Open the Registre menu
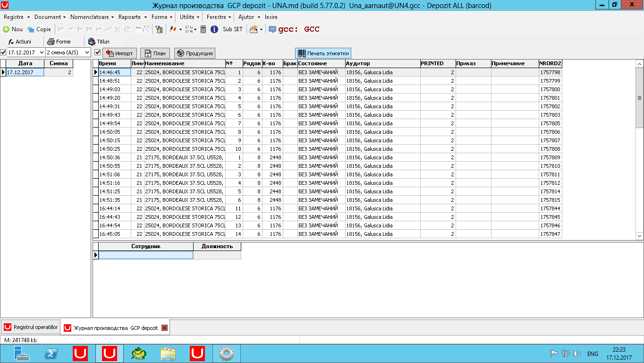The width and height of the screenshot is (644, 363). pos(16,17)
